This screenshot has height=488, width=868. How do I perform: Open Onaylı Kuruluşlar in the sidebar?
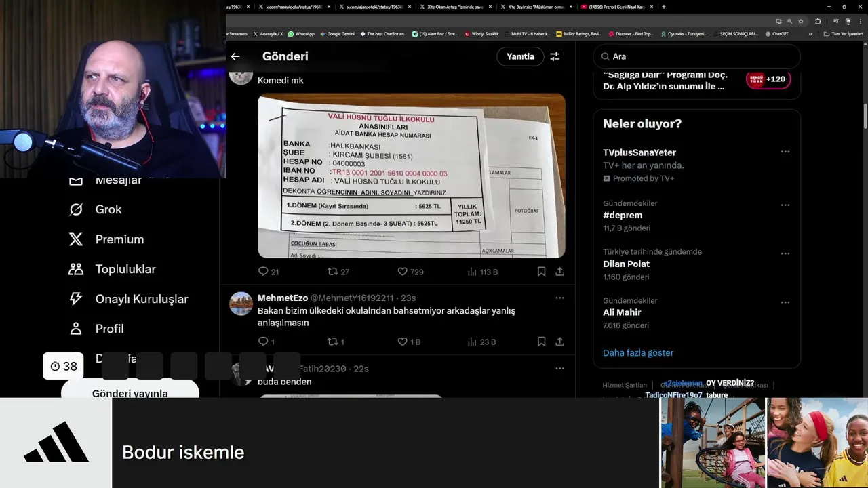click(x=128, y=299)
